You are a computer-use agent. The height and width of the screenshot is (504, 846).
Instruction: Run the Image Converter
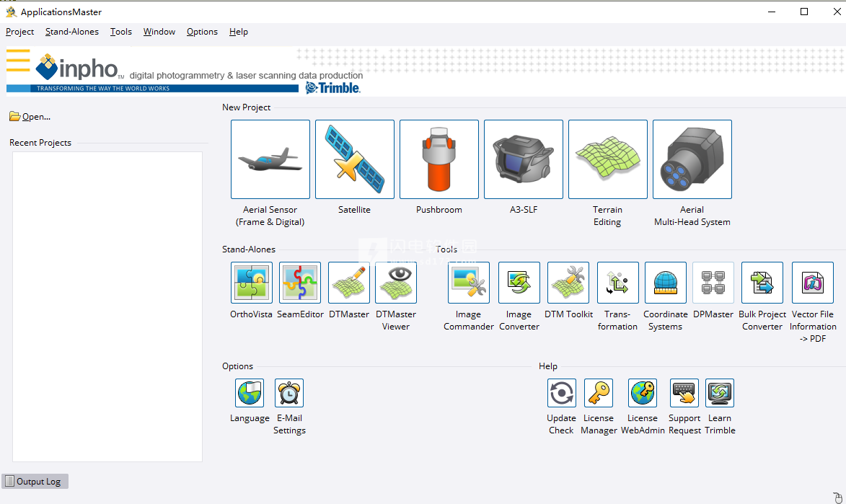(519, 282)
